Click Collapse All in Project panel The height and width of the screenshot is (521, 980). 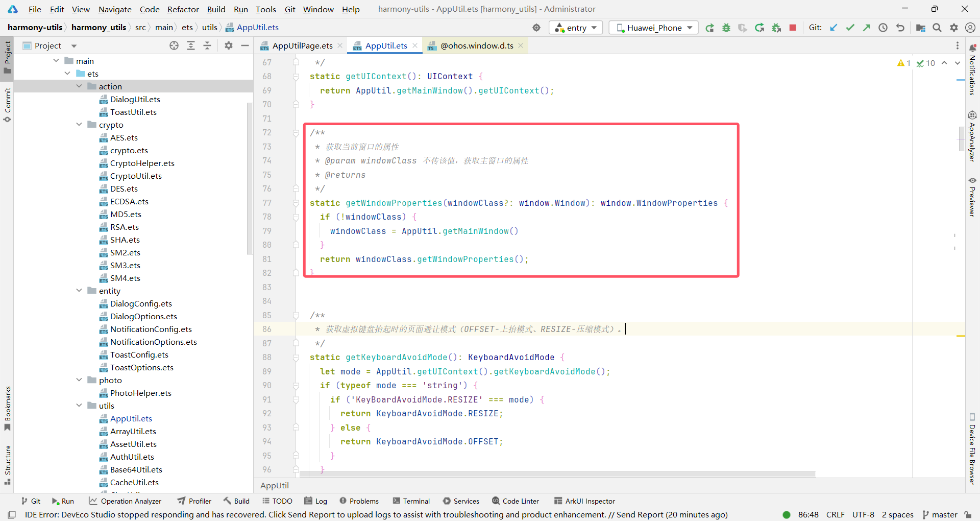[207, 45]
